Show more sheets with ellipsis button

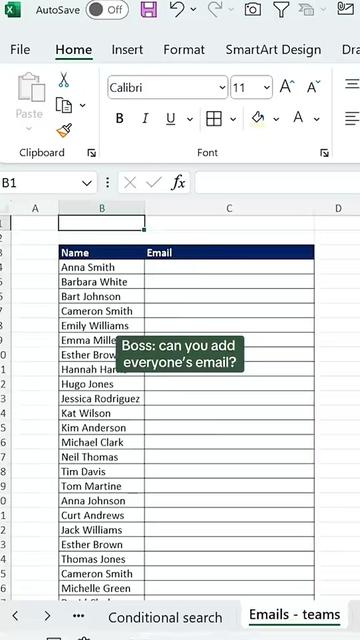click(x=78, y=616)
